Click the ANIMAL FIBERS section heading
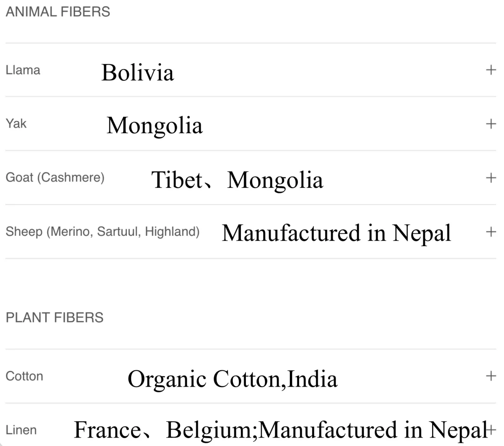This screenshot has height=446, width=504. point(58,12)
